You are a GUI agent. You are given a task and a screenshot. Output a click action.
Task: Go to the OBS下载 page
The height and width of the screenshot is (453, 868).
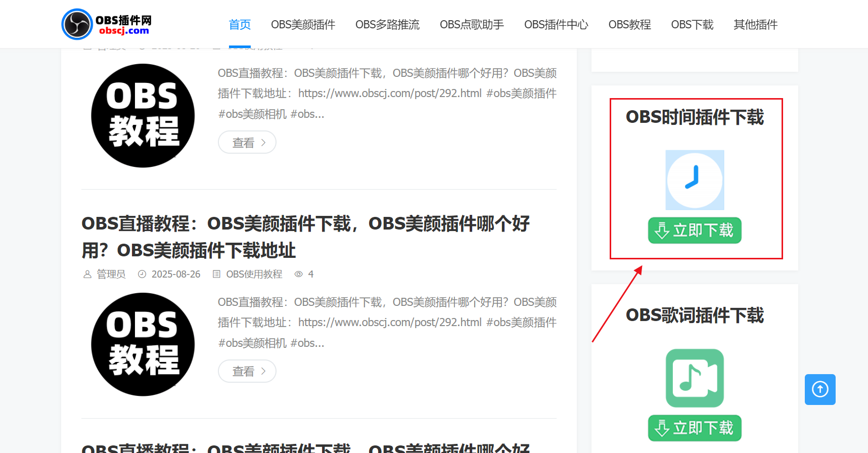[x=692, y=24]
